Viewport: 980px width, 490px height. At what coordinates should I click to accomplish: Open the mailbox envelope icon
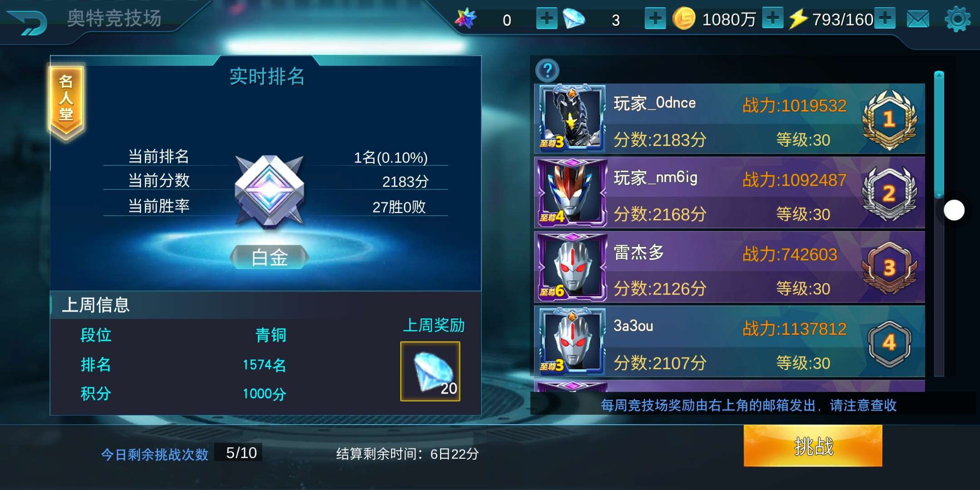(x=918, y=20)
